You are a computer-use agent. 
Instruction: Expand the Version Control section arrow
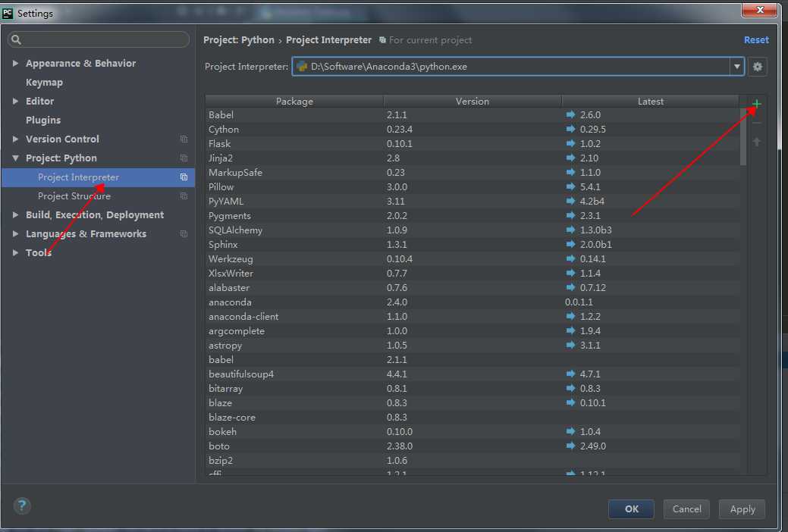[x=15, y=139]
